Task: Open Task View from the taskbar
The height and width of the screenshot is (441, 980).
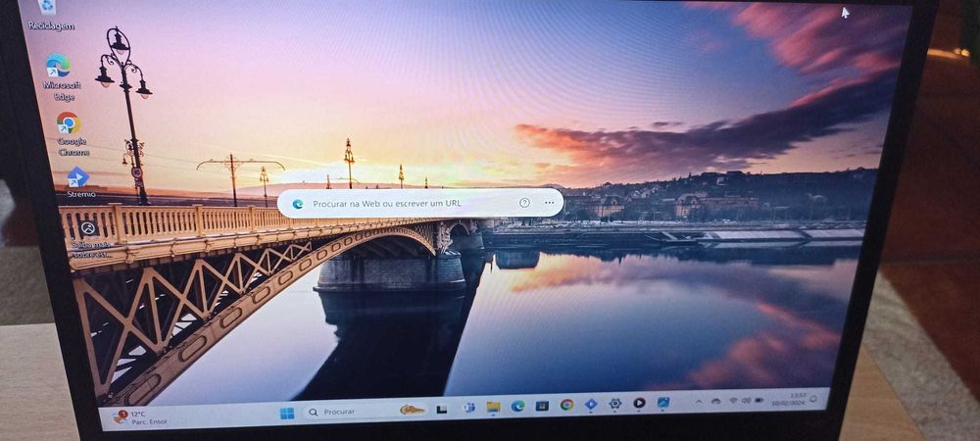Action: coord(441,409)
